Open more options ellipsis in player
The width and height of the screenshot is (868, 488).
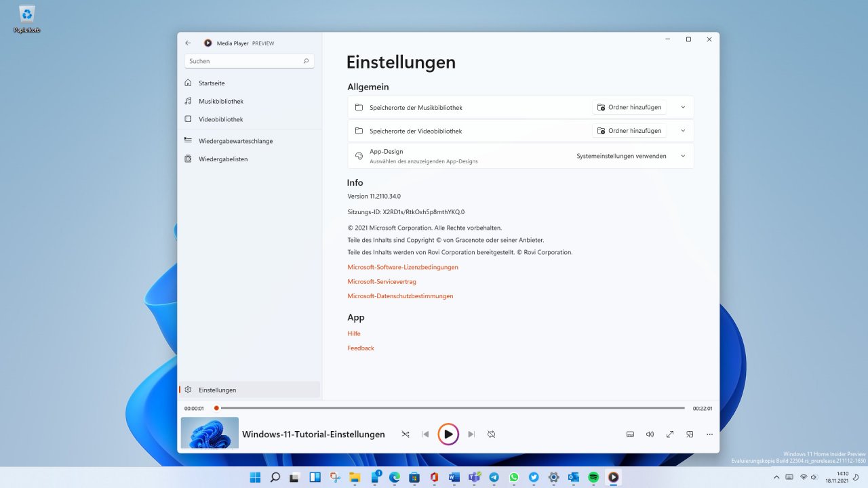(x=710, y=434)
